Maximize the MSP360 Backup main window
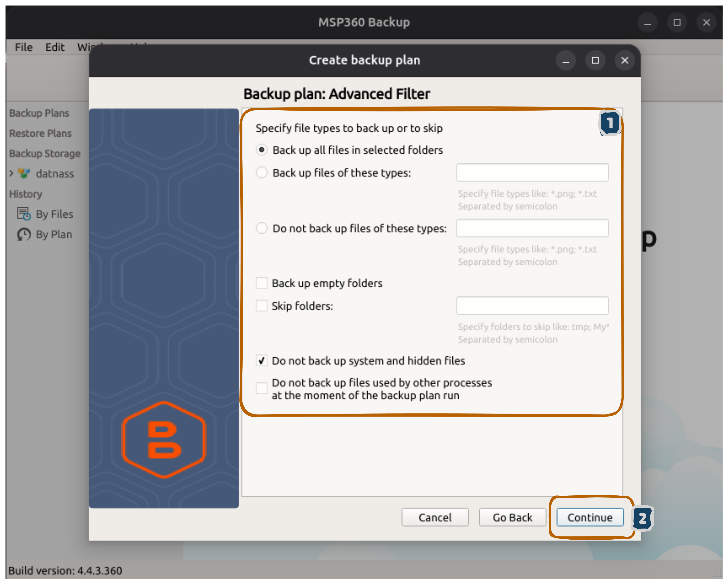Image resolution: width=728 pixels, height=584 pixels. coord(677,23)
